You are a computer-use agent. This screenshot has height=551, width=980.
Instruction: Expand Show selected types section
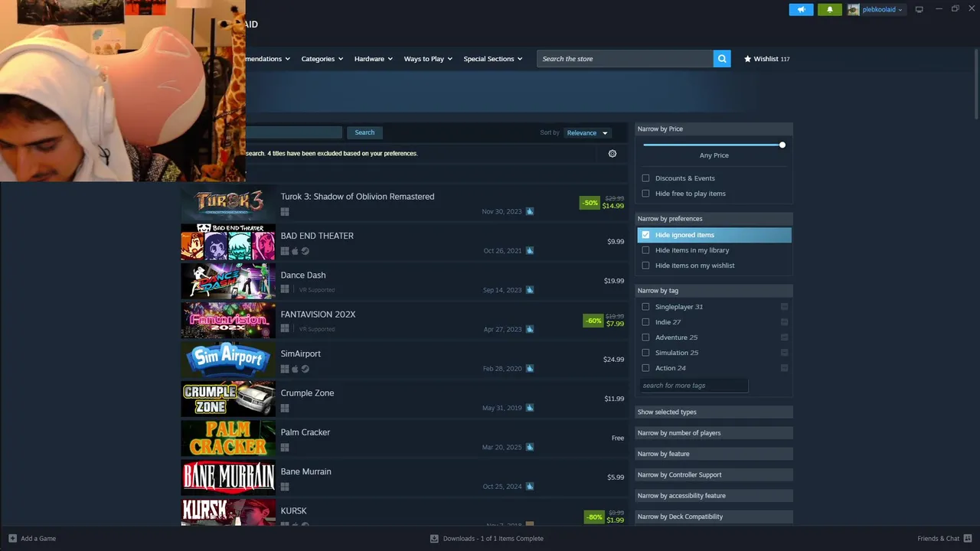[x=714, y=412]
